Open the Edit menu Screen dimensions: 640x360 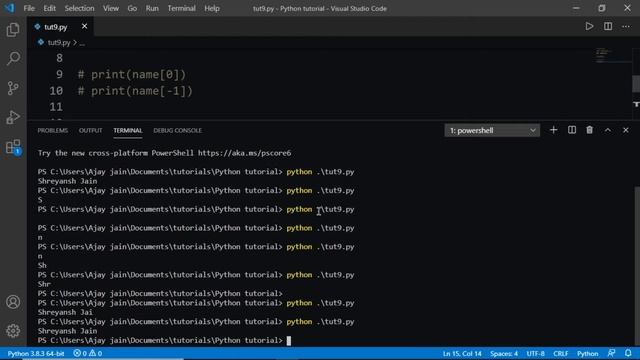coord(49,8)
